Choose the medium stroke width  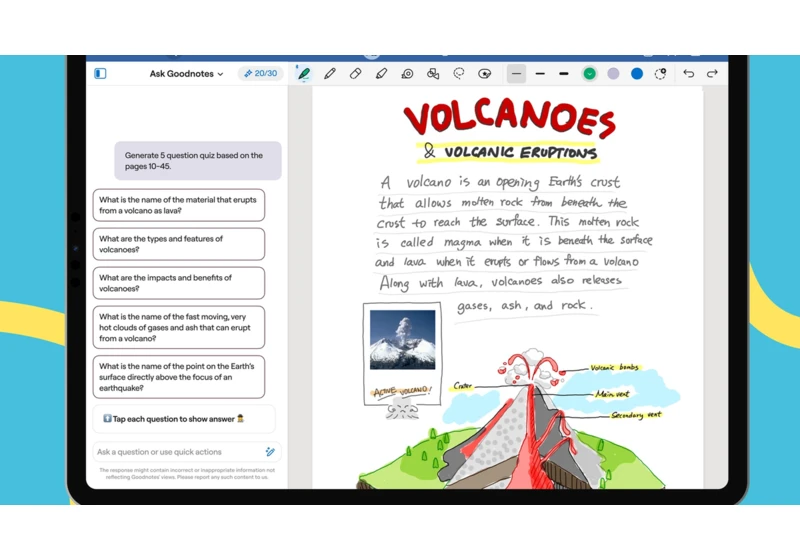[540, 74]
